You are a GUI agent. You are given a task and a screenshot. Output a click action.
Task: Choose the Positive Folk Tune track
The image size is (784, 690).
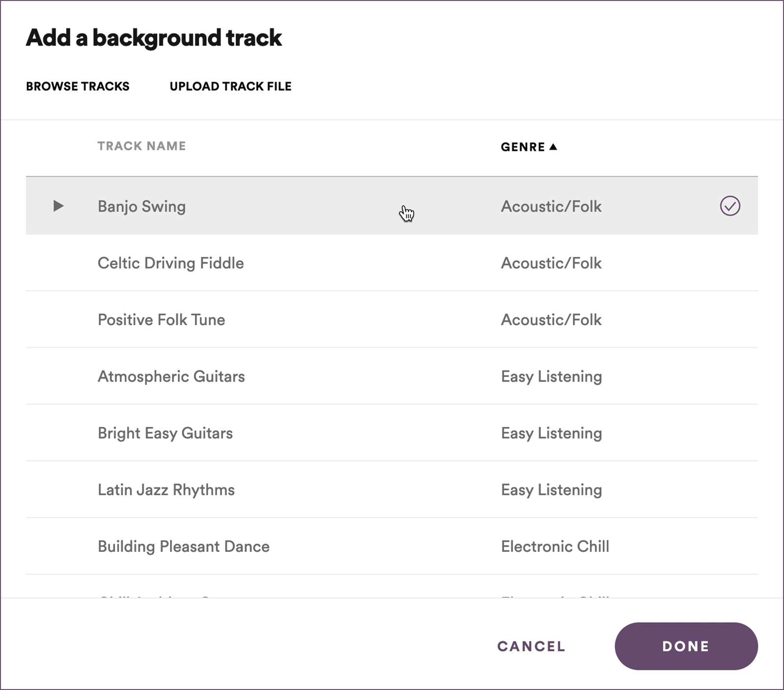point(161,320)
